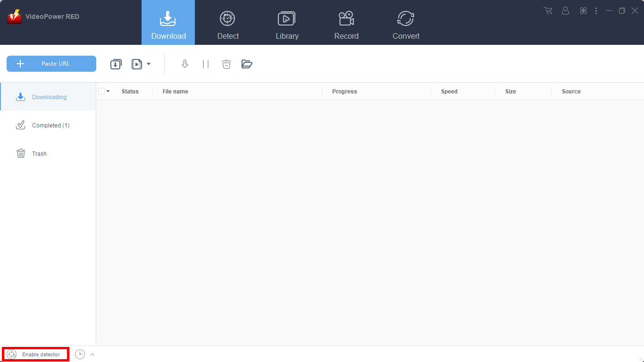644x362 pixels.
Task: Click the delete trash icon in the toolbar
Action: [x=226, y=64]
